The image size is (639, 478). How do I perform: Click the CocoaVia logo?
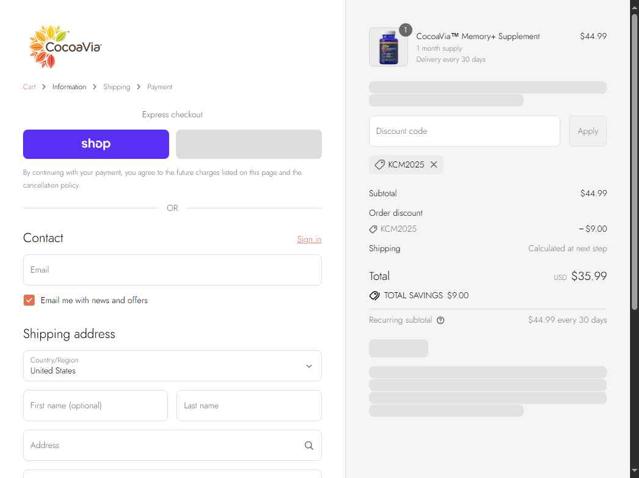pos(65,46)
